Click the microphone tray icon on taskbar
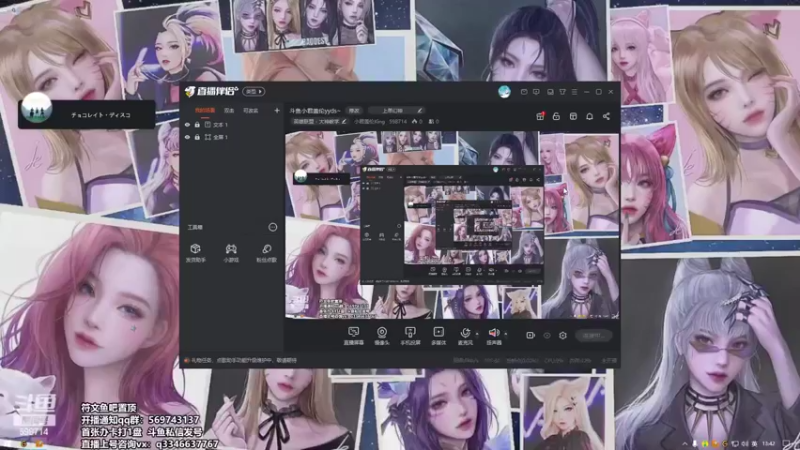800x450 pixels. (x=695, y=444)
